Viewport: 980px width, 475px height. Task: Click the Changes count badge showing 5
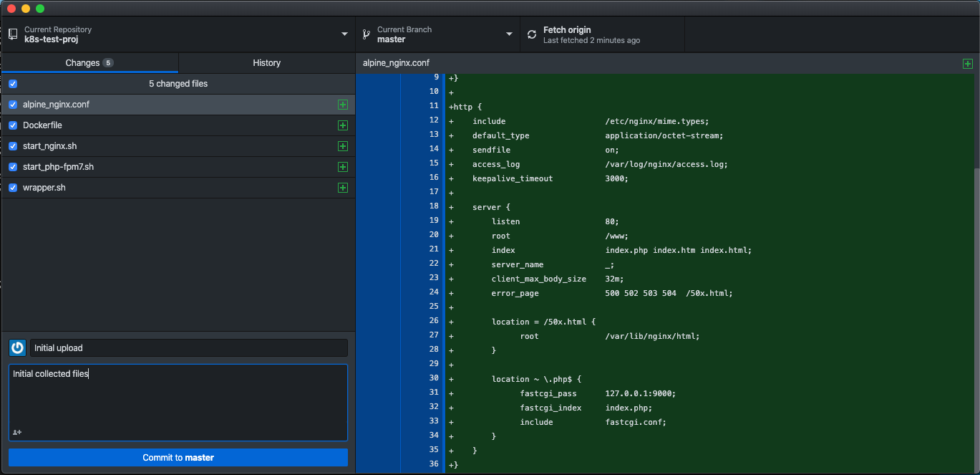point(108,63)
